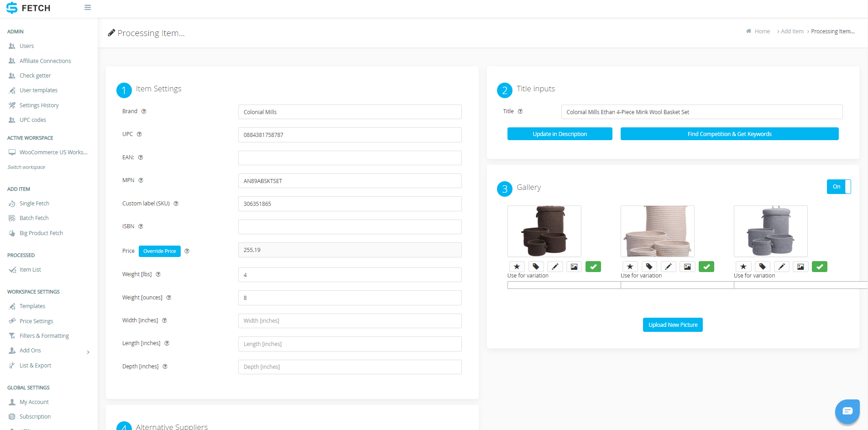
Task: Click tag icon under brown basket image
Action: [x=536, y=267]
